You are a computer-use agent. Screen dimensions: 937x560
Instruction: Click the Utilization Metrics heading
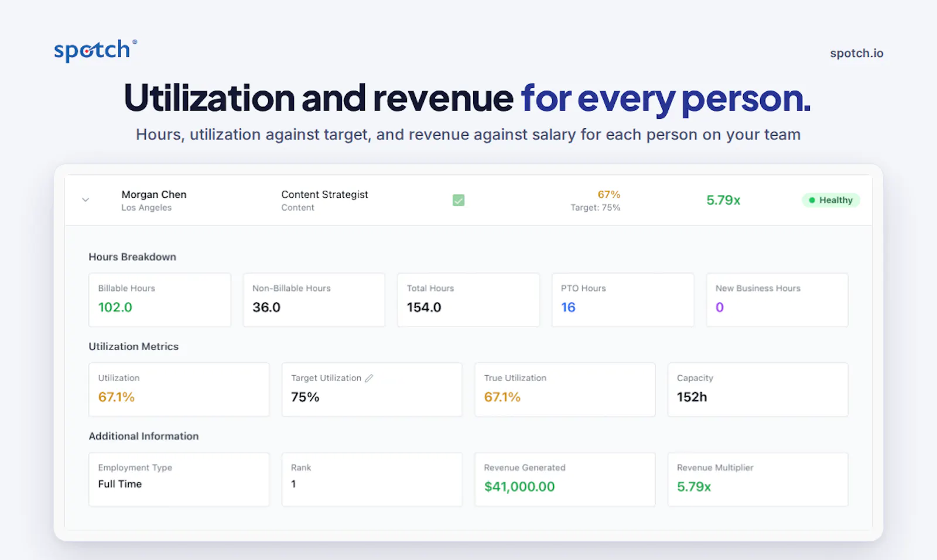(134, 346)
